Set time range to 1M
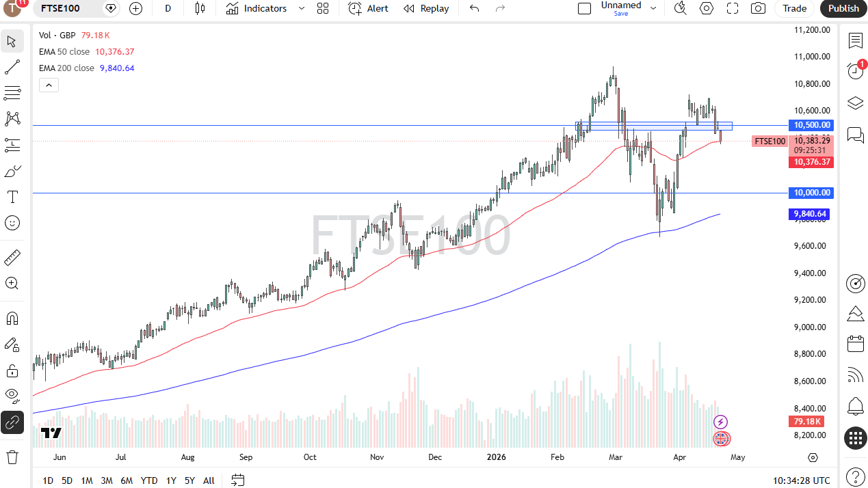The height and width of the screenshot is (488, 868). click(x=87, y=480)
